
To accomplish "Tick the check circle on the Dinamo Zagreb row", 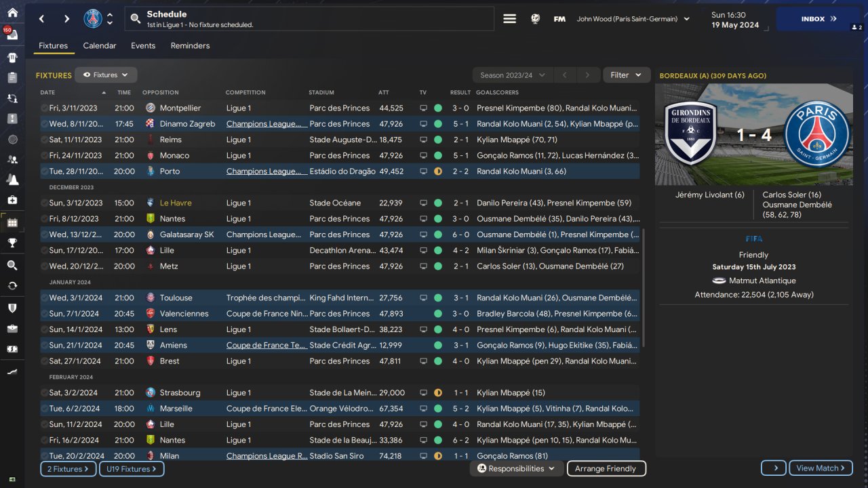I will 44,124.
